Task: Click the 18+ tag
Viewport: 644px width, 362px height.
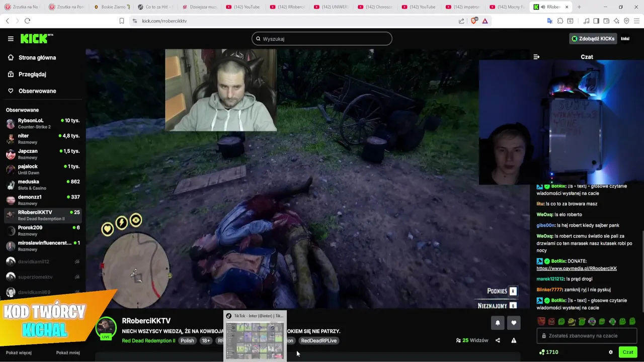Action: [x=206, y=340]
